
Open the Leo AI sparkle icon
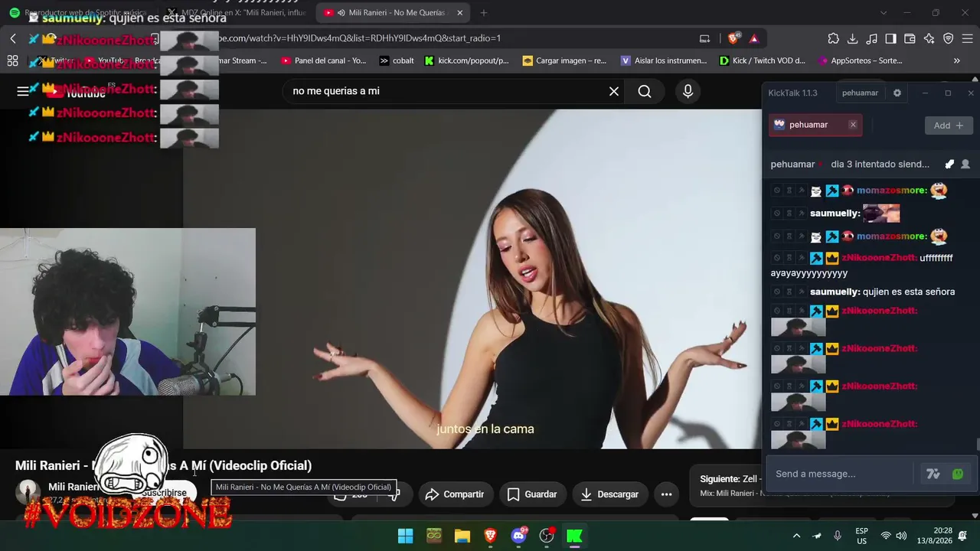click(x=929, y=38)
